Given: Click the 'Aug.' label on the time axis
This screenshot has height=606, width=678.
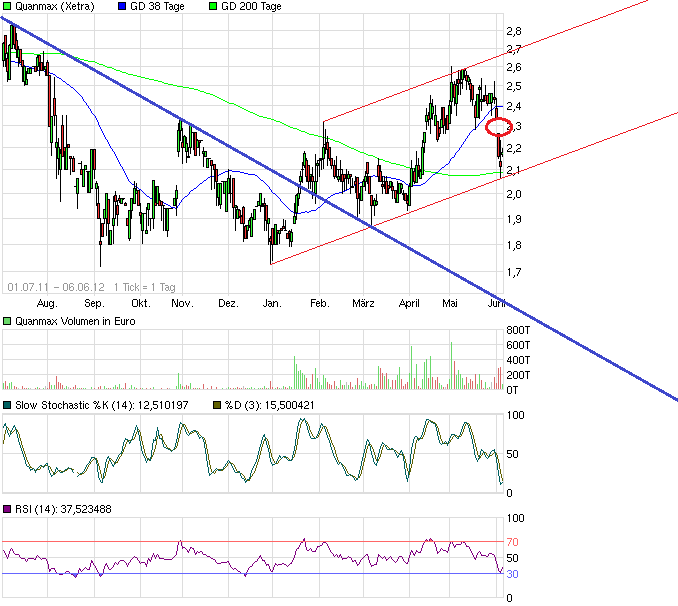Looking at the screenshot, I should [47, 302].
